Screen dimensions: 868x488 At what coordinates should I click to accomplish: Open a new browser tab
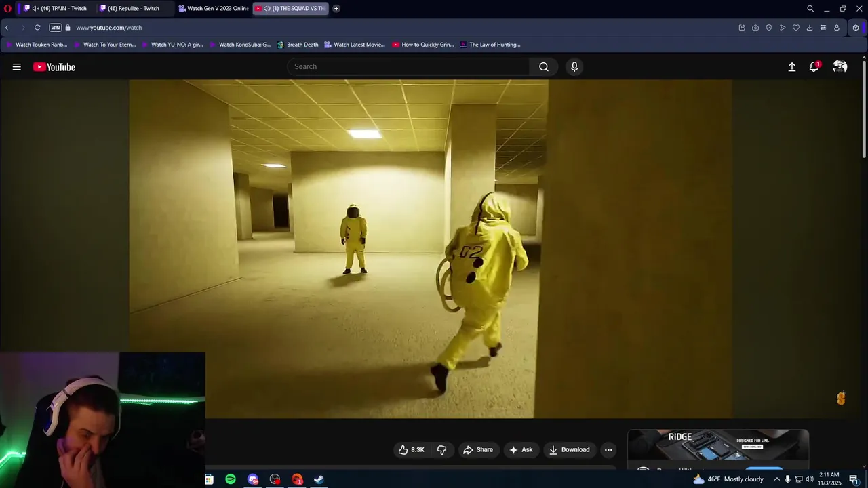336,9
